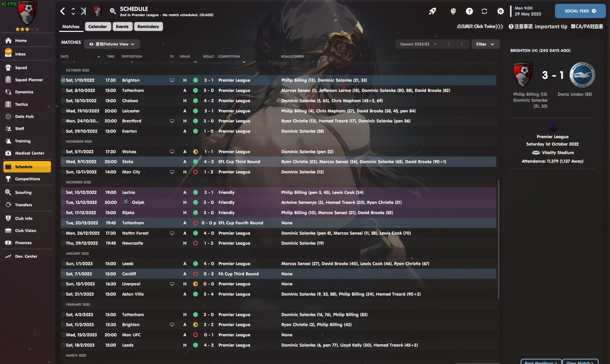Open the Fixtures View dropdown

(x=112, y=44)
